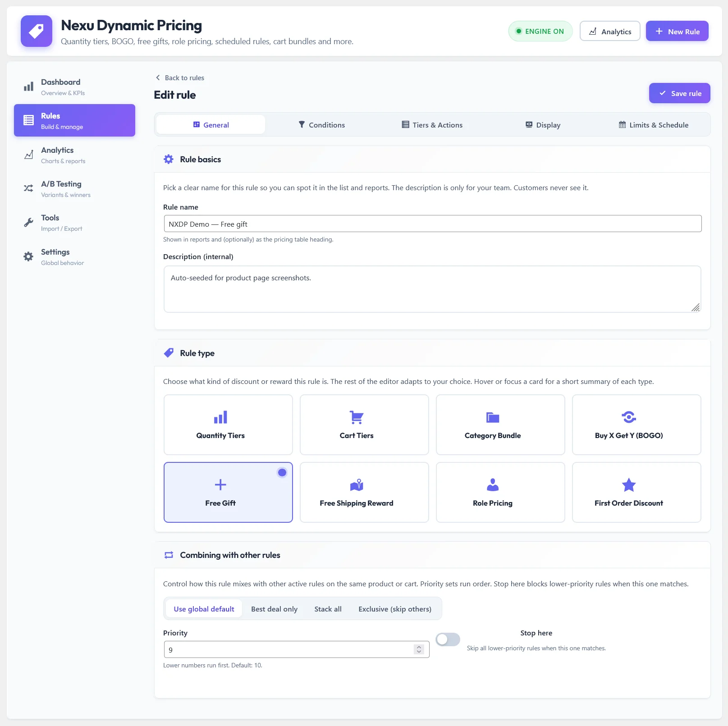Viewport: 728px width, 726px height.
Task: Select Exclusive (skip others) mode
Action: point(395,609)
